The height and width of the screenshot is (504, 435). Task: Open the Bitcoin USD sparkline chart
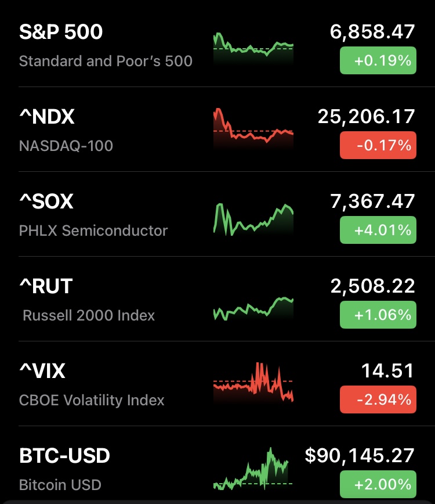point(251,469)
